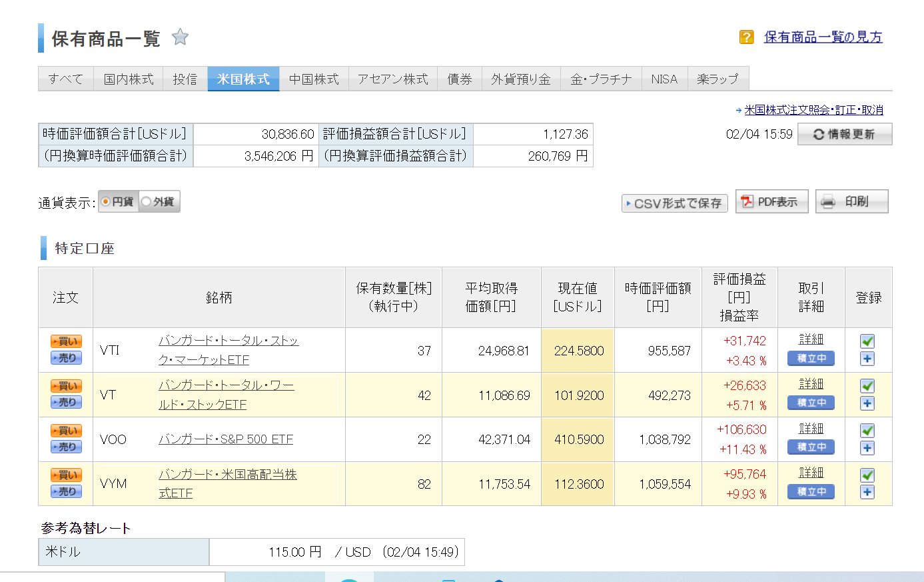924x582 pixels.
Task: Click the 買い button for VOO
Action: tap(66, 431)
